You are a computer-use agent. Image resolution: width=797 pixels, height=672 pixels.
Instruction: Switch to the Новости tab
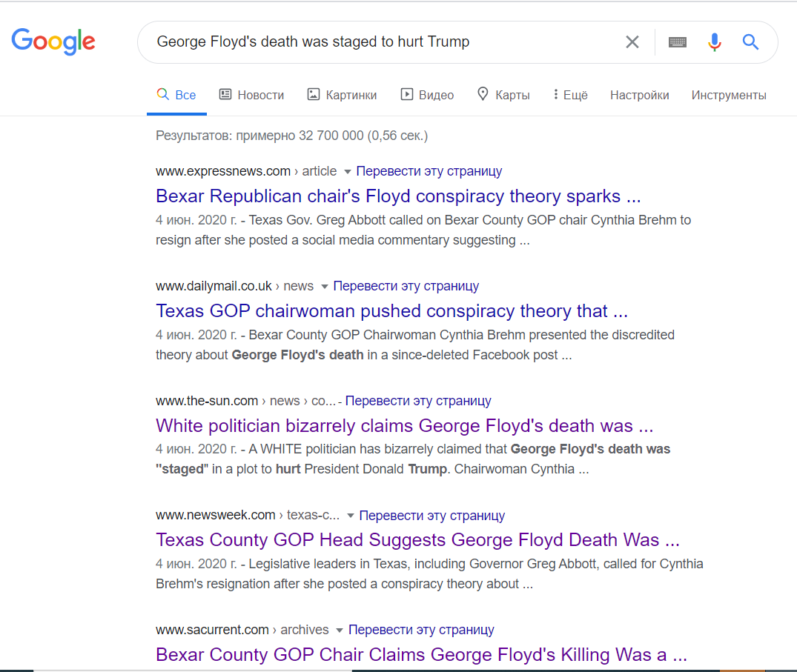pyautogui.click(x=251, y=95)
